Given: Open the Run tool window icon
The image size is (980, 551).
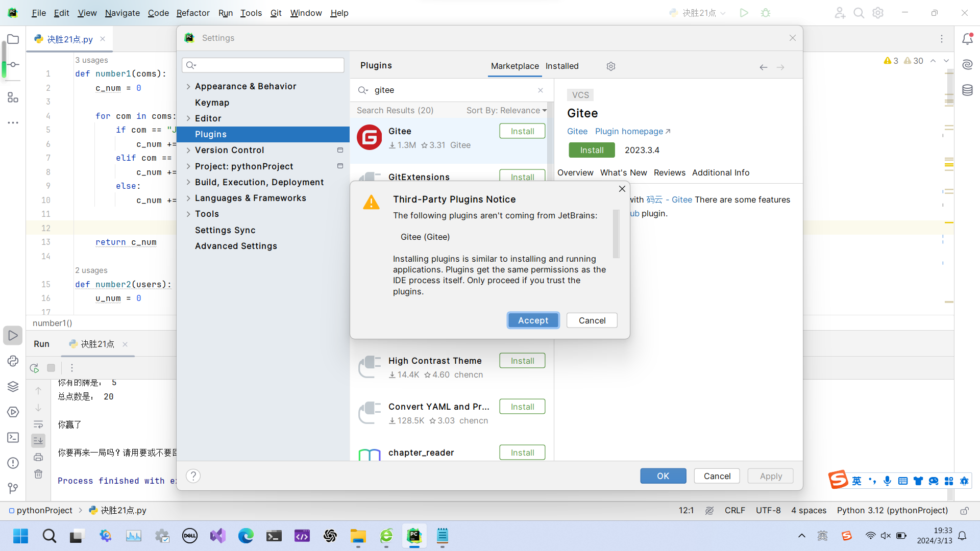Looking at the screenshot, I should tap(13, 336).
